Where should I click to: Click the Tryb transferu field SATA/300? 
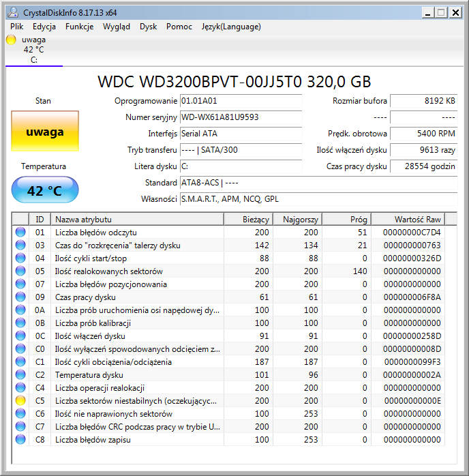tap(241, 150)
